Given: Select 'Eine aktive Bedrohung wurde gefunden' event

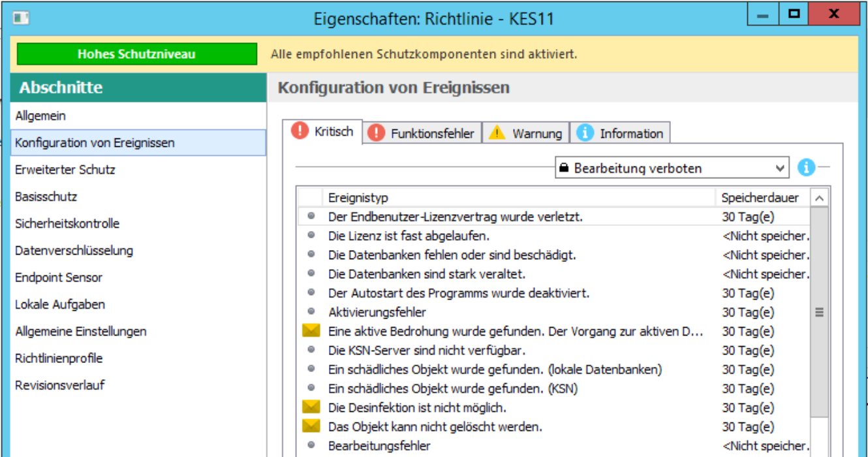Looking at the screenshot, I should point(553,331).
